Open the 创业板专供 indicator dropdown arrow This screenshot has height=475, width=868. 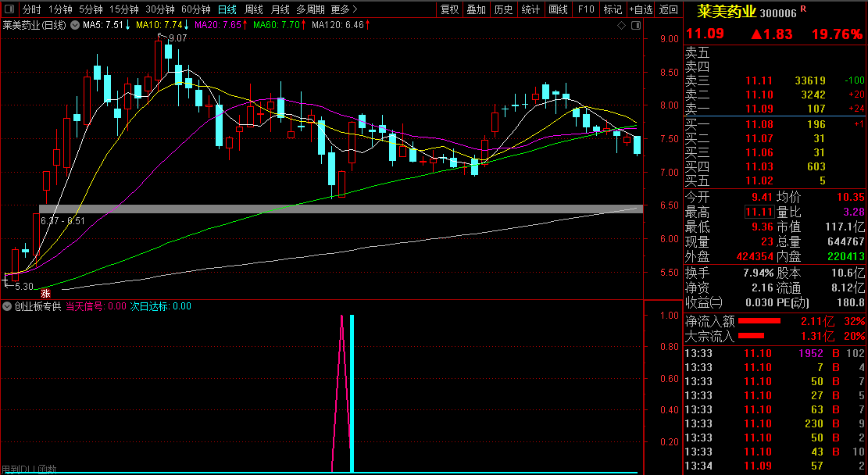pyautogui.click(x=8, y=306)
